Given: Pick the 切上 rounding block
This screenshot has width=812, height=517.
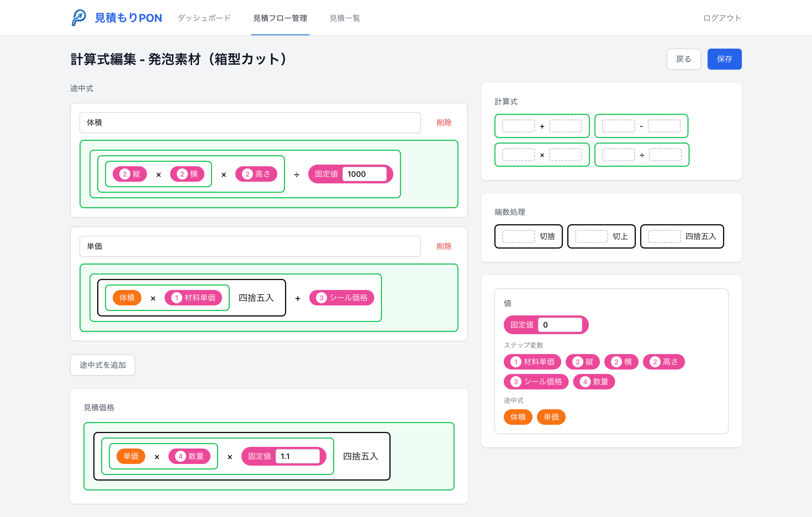Looking at the screenshot, I should pos(601,236).
